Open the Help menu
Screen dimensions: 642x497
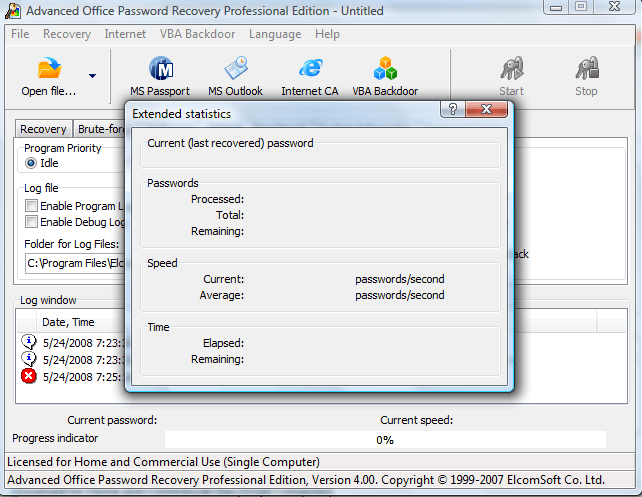[327, 34]
